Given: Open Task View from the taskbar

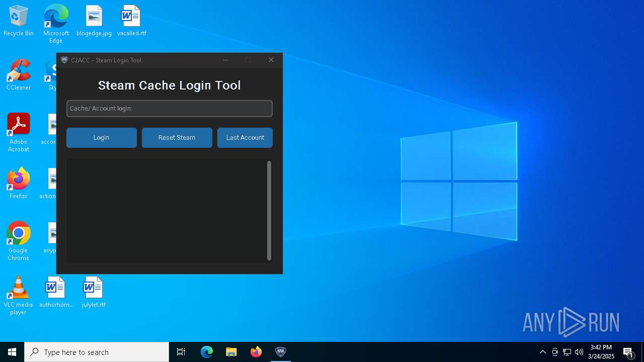Looking at the screenshot, I should tap(181, 352).
